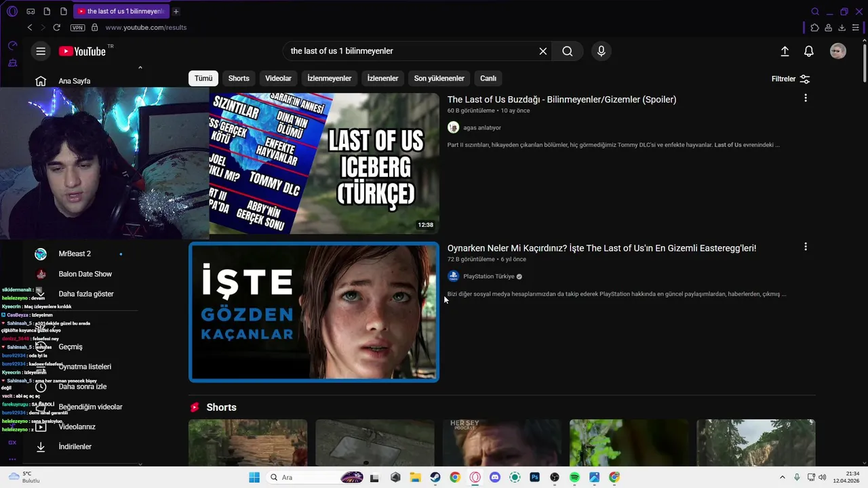
Task: Open Steam from the taskbar
Action: tap(435, 477)
